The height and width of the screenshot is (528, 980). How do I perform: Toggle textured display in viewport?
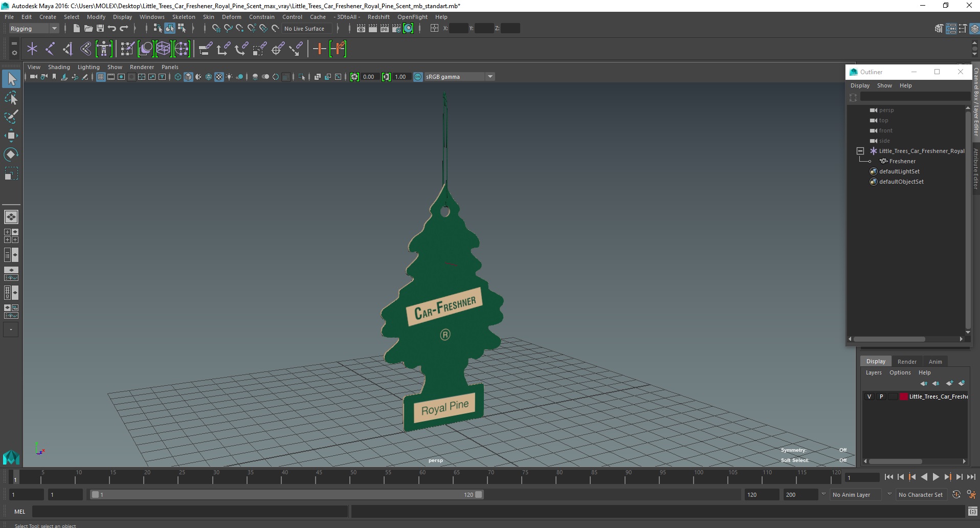[219, 77]
